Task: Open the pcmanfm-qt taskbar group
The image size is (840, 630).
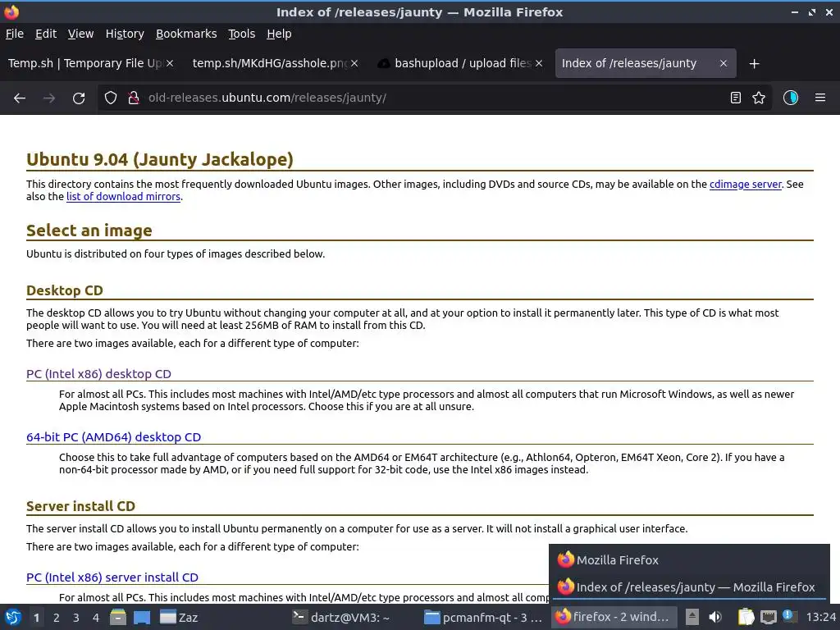Action: coord(482,617)
